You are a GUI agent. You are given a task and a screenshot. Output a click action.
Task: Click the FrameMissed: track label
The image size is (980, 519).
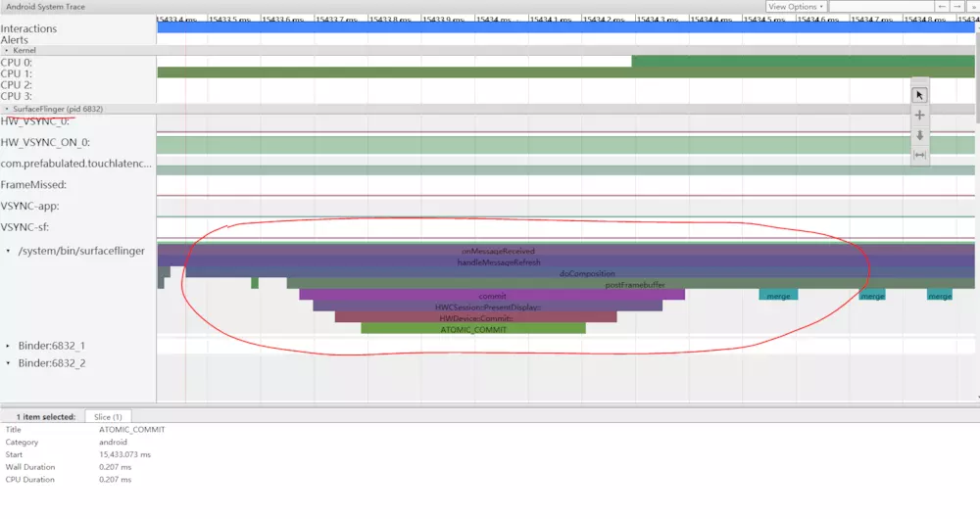point(33,185)
